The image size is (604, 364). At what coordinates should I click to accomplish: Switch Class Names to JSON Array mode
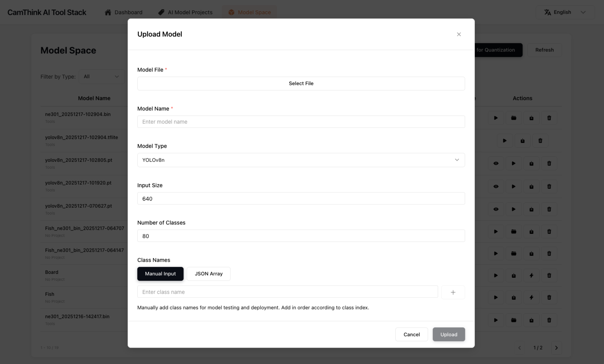209,274
